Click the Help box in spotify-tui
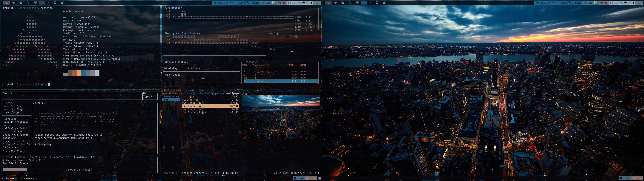 click(x=150, y=97)
